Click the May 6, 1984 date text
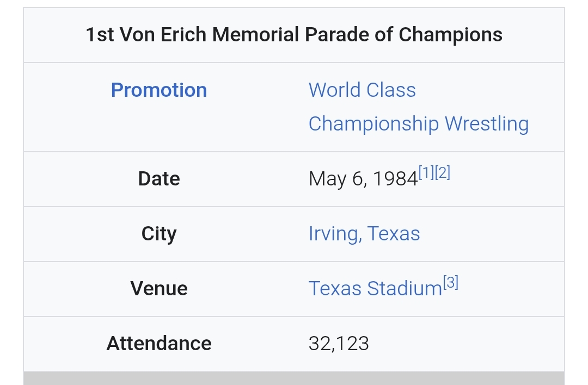This screenshot has width=588, height=385. click(363, 179)
